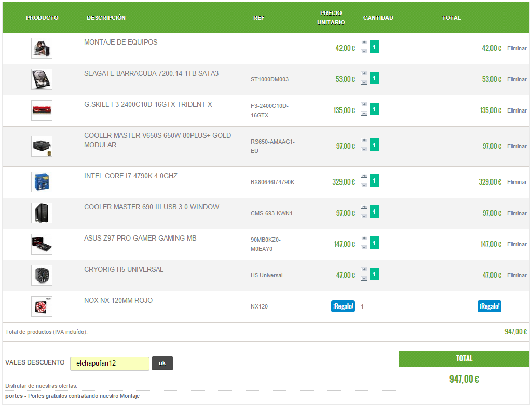Eliminar the COOLER MASTER 690 III item
The height and width of the screenshot is (406, 532).
coord(517,214)
